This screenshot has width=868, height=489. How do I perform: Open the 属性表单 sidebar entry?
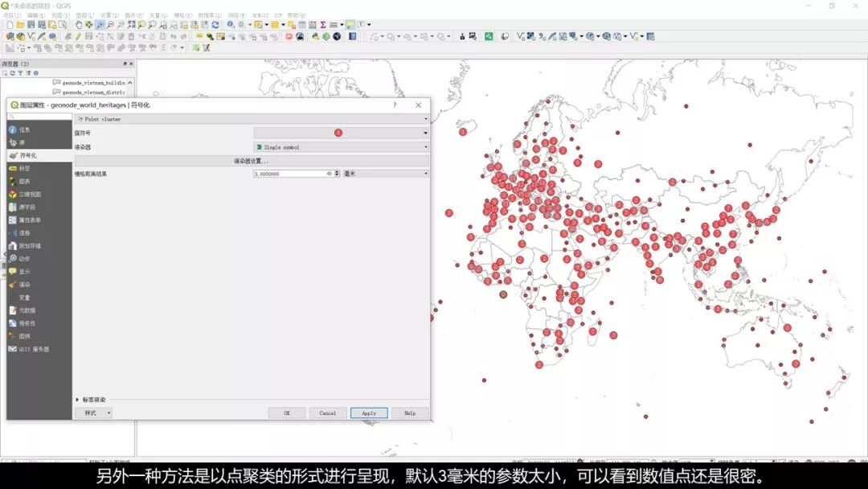pyautogui.click(x=39, y=220)
